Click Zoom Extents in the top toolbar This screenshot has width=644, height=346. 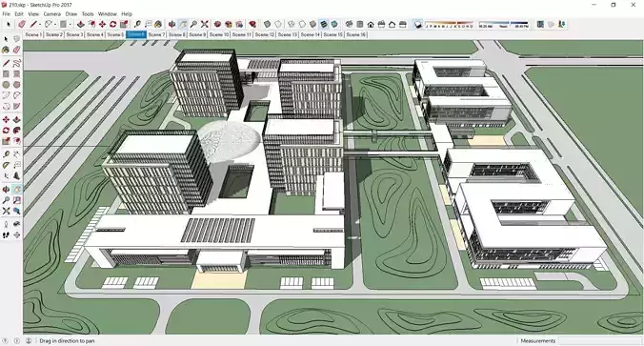point(205,24)
